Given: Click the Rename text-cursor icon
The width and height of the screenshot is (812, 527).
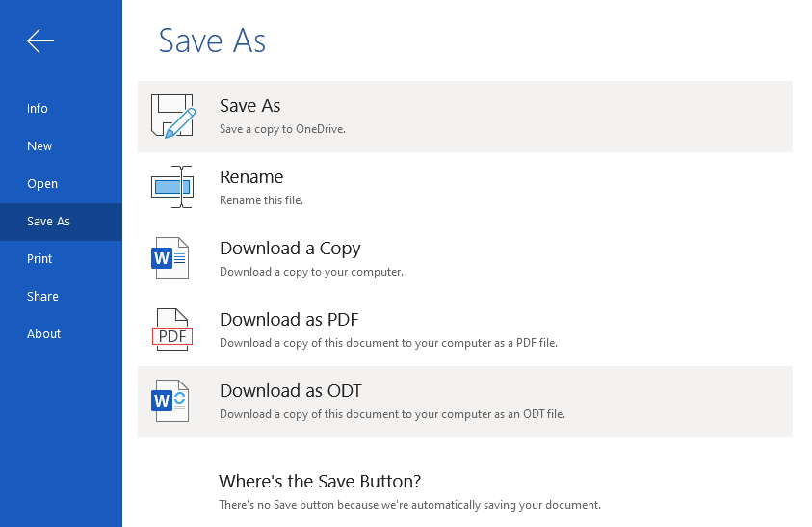Looking at the screenshot, I should click(x=172, y=187).
